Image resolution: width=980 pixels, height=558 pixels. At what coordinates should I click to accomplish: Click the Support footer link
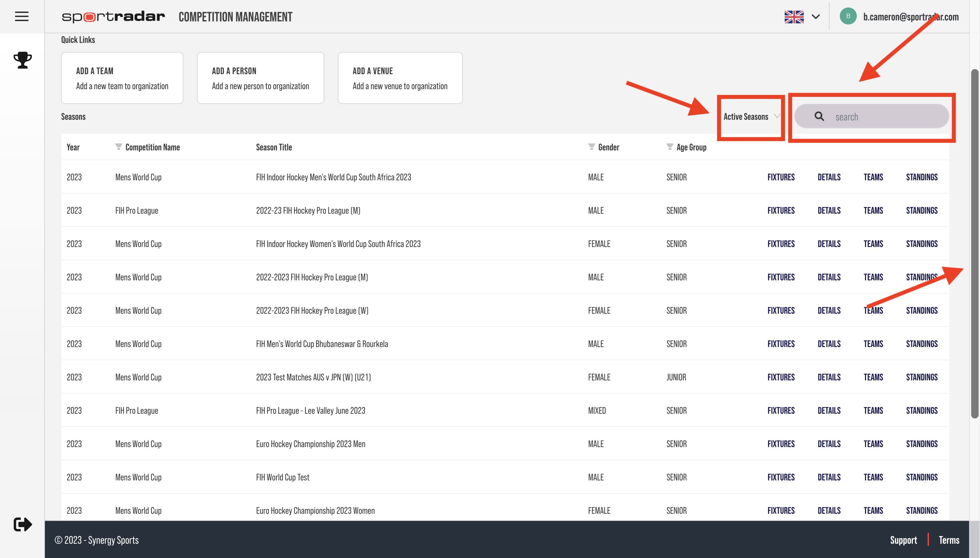tap(903, 540)
